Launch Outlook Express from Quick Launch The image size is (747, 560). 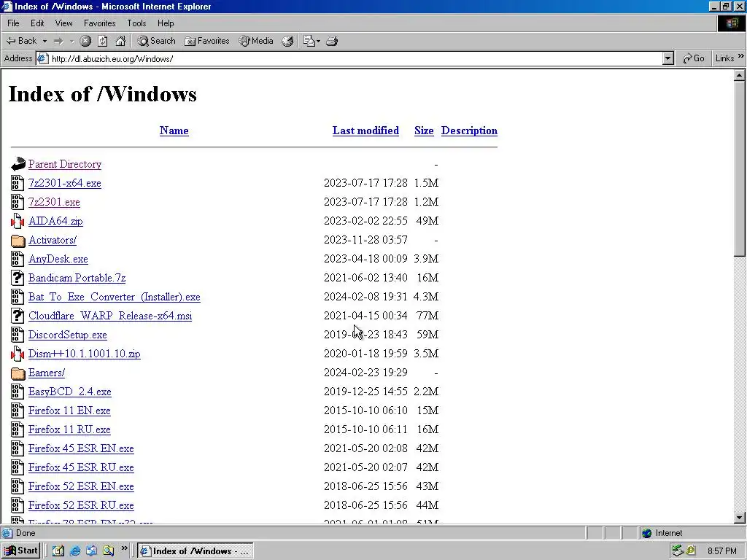[x=91, y=551]
